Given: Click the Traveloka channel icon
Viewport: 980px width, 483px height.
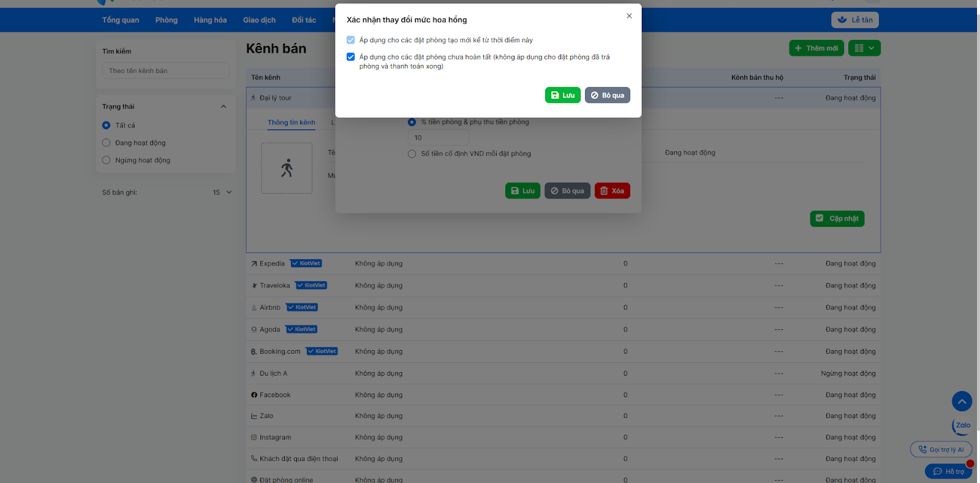Looking at the screenshot, I should pos(254,286).
